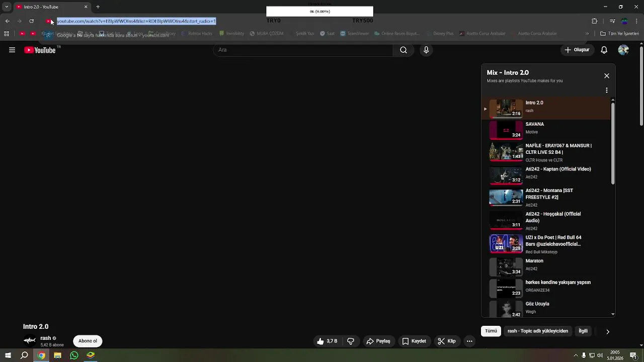This screenshot has width=644, height=362.
Task: Play Ati242 - Kaptan (Official Video)
Action: point(547,175)
